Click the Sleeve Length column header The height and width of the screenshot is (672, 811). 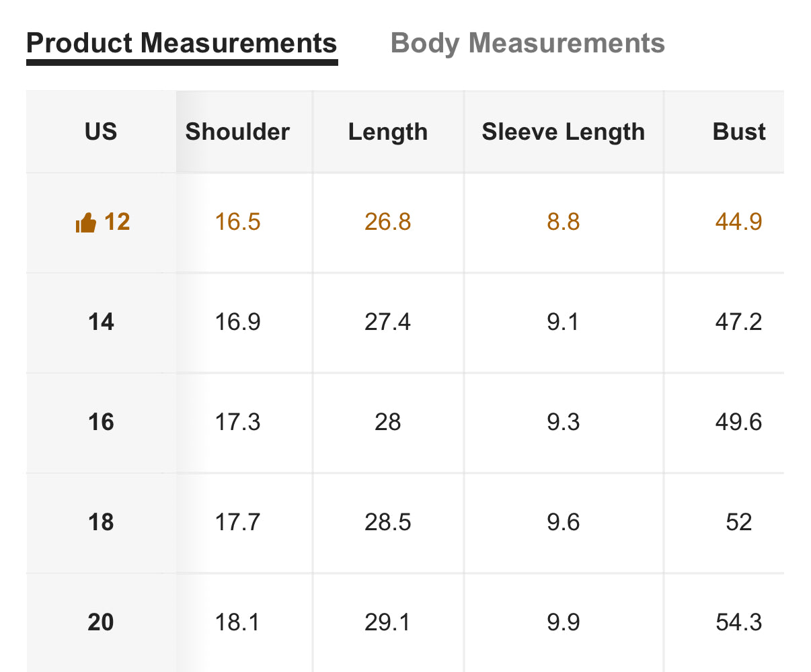click(564, 132)
